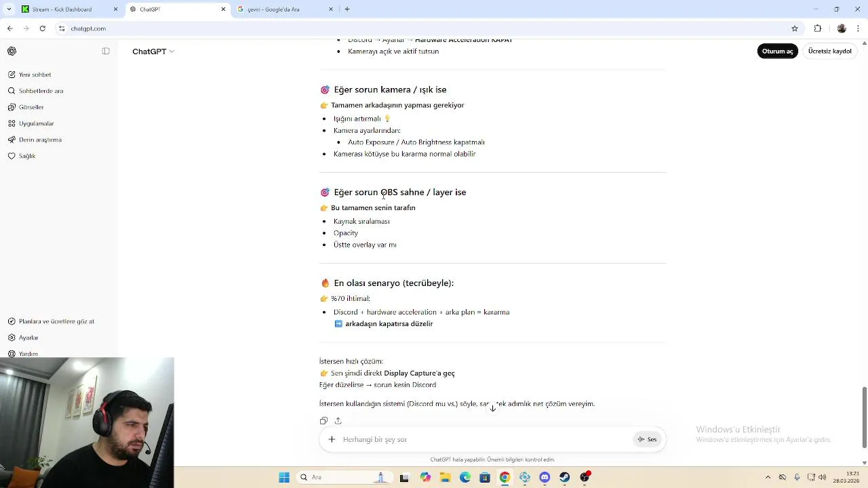
Task: Open the site information icon in the address bar
Action: [62, 28]
